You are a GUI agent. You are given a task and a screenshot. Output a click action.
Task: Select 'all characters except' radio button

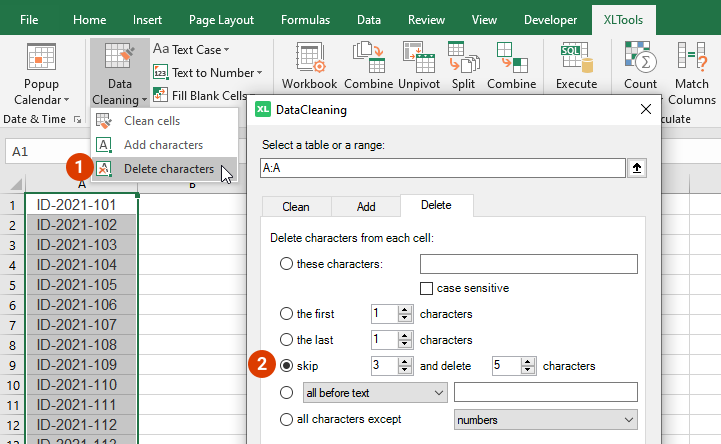(286, 419)
